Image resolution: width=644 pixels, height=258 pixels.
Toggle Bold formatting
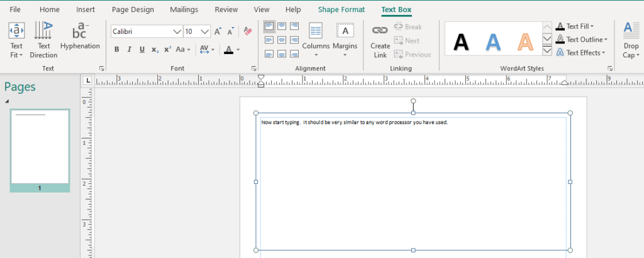[117, 49]
